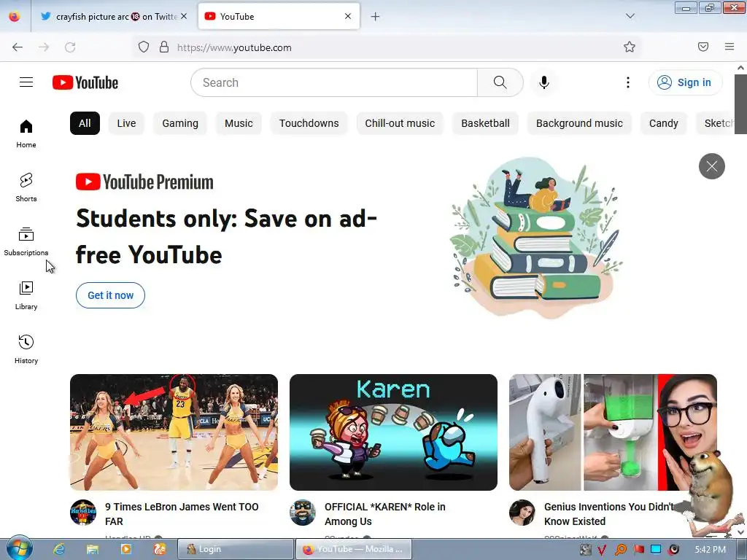Click the address bar URL
This screenshot has width=747, height=560.
coord(234,47)
